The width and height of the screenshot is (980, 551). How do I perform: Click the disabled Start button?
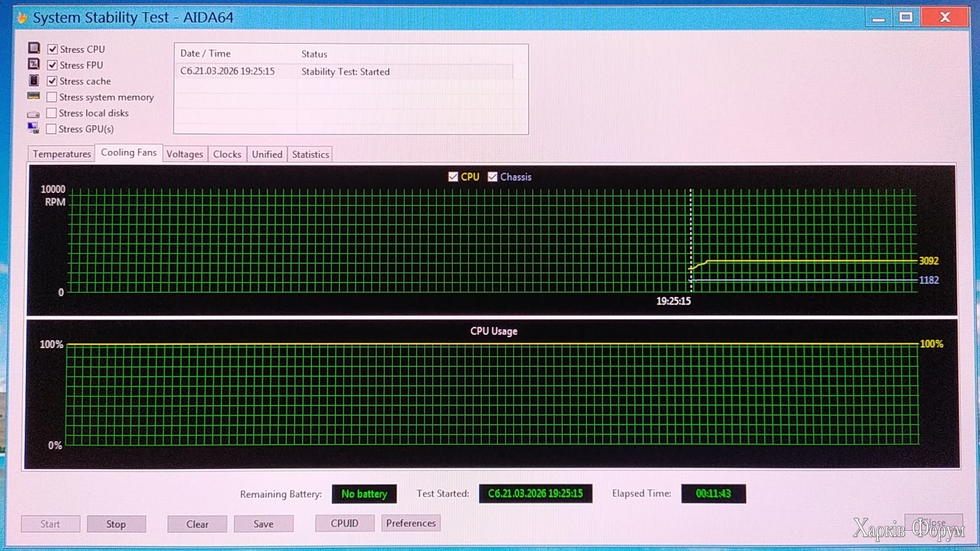coord(51,524)
